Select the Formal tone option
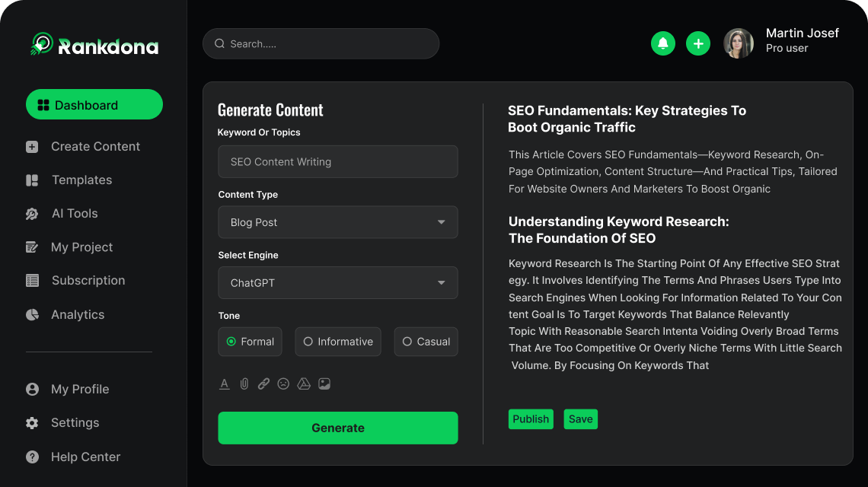This screenshot has height=487, width=868. 251,342
